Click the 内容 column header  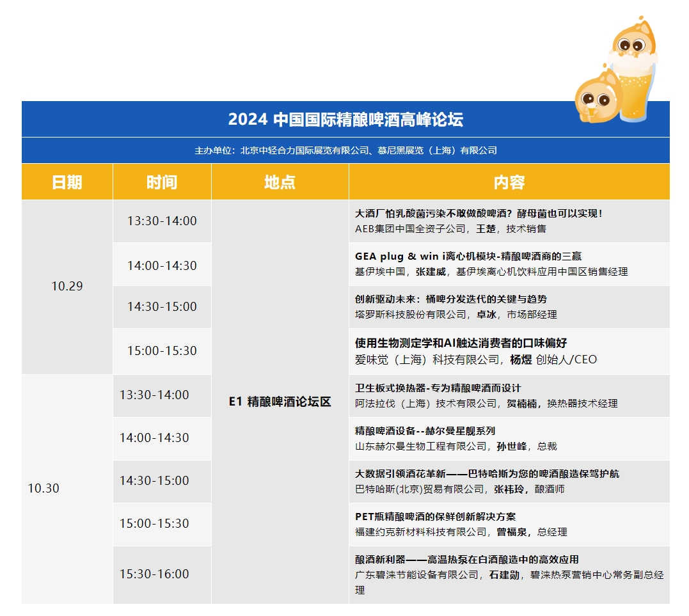coord(509,182)
